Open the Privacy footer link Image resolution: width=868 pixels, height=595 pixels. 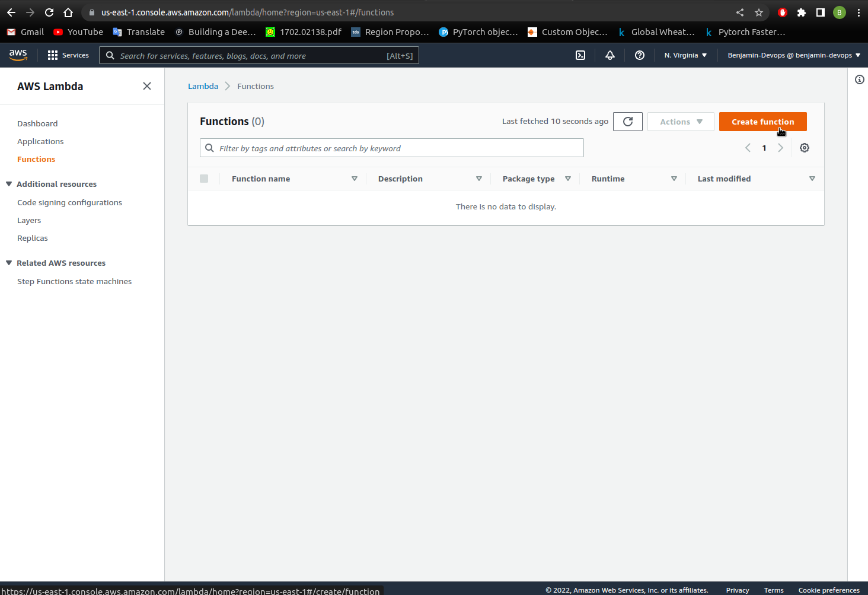point(738,590)
